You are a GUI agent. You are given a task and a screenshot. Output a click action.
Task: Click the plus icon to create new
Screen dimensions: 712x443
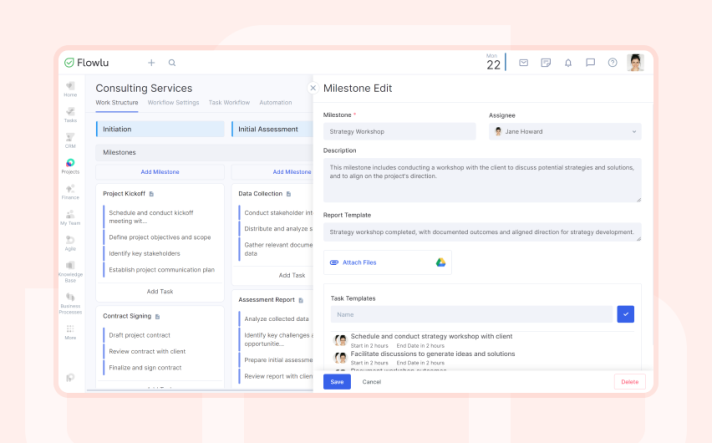151,63
